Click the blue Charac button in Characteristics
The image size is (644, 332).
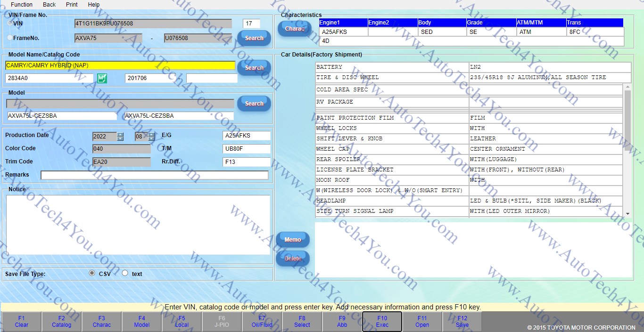295,29
